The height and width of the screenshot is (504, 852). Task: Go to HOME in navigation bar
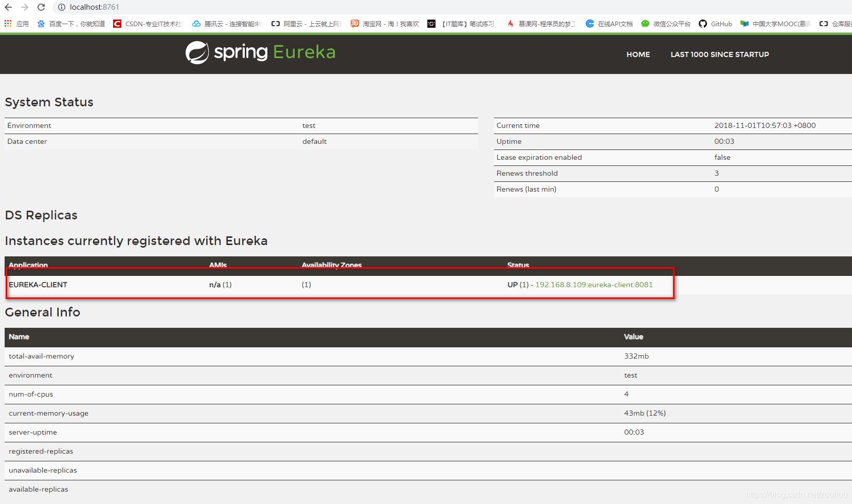(x=638, y=54)
